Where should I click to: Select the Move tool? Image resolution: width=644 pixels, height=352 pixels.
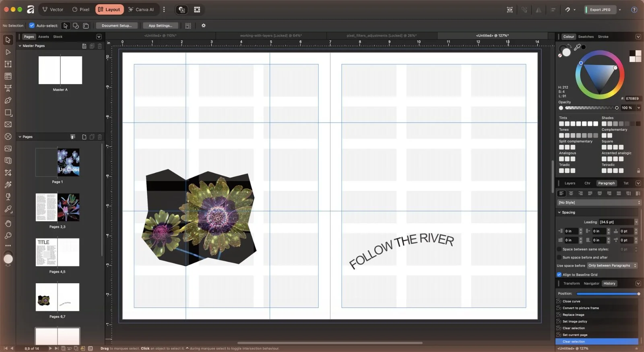8,40
